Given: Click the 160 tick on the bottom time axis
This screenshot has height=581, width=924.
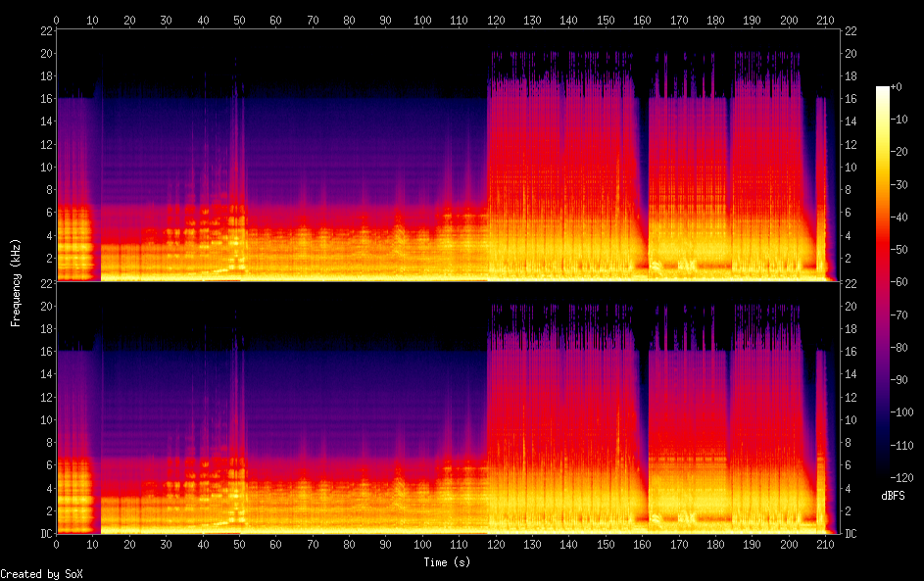Looking at the screenshot, I should 642,545.
